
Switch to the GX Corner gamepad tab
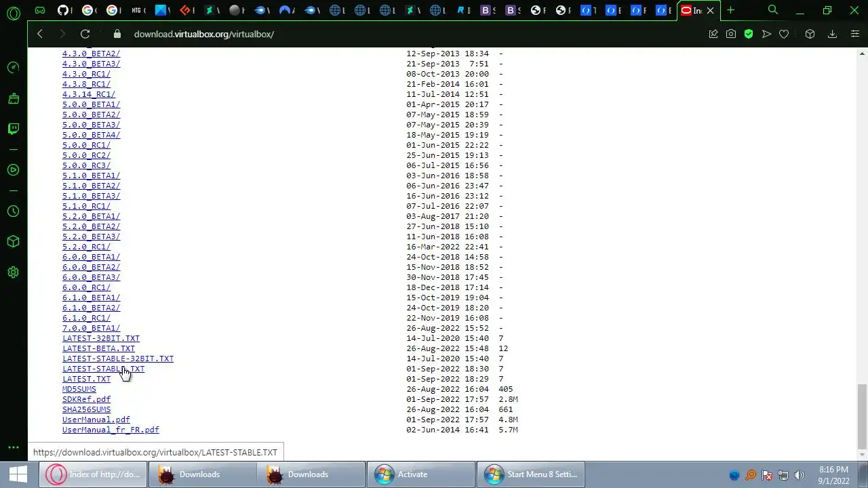(40, 10)
